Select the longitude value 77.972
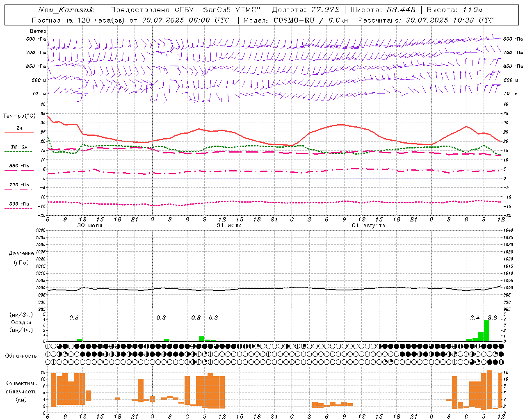Screen dimensions: 525x420 325,10
